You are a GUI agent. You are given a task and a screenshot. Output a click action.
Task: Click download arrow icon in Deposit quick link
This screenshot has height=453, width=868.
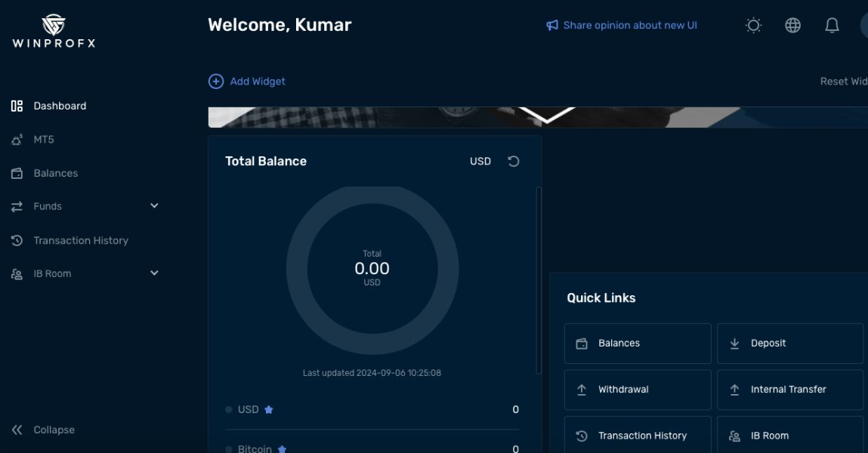pos(734,344)
